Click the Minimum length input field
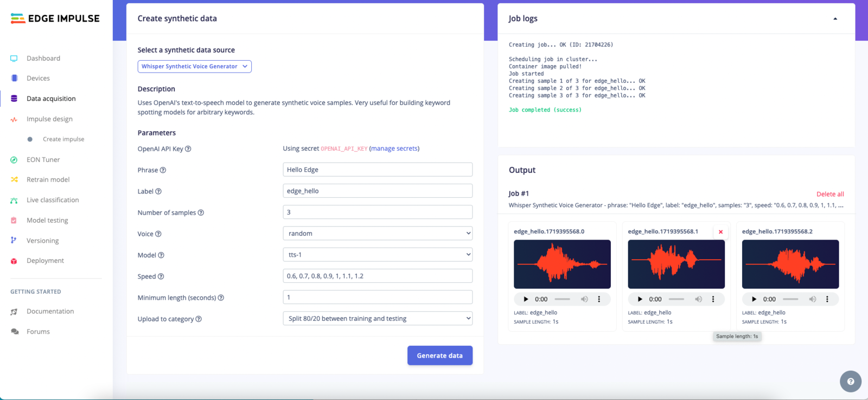 click(378, 297)
